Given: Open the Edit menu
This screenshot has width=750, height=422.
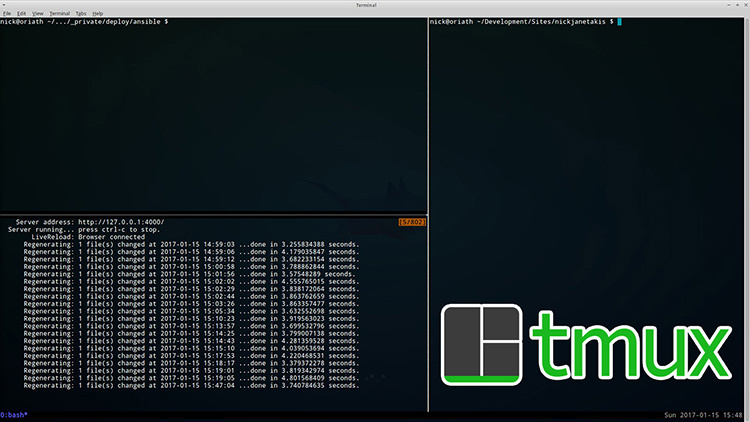Looking at the screenshot, I should [22, 13].
